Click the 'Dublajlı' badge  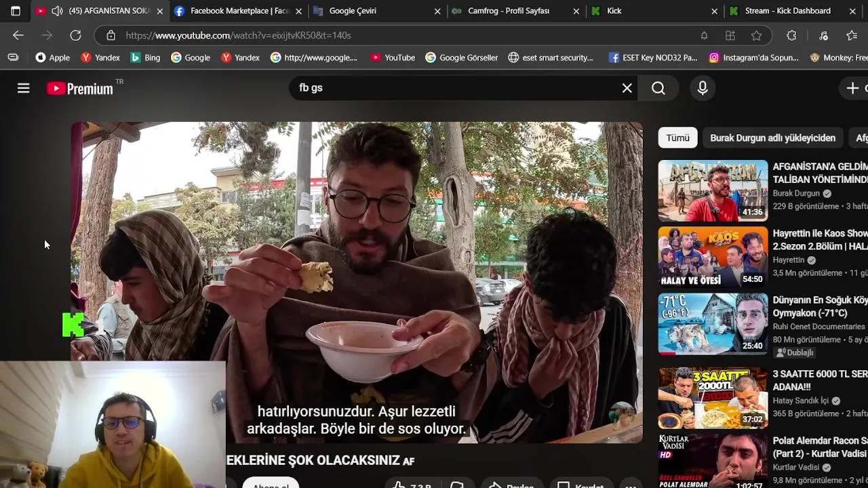click(795, 352)
